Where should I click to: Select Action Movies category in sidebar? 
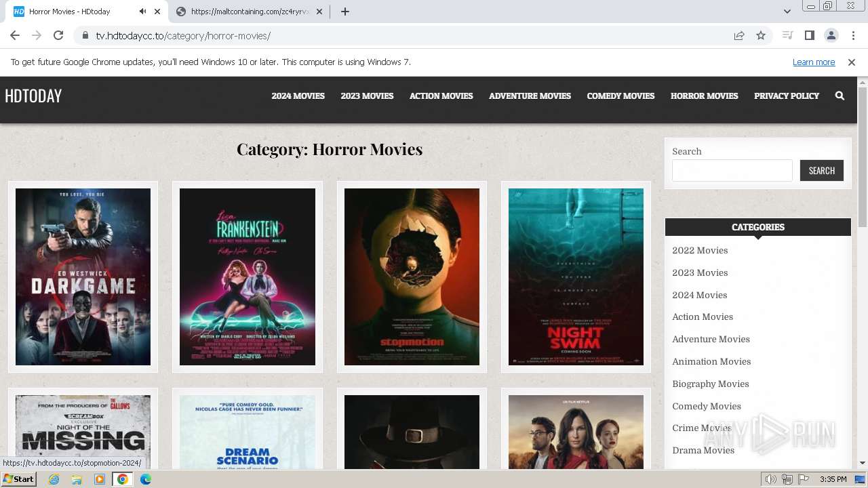(703, 317)
